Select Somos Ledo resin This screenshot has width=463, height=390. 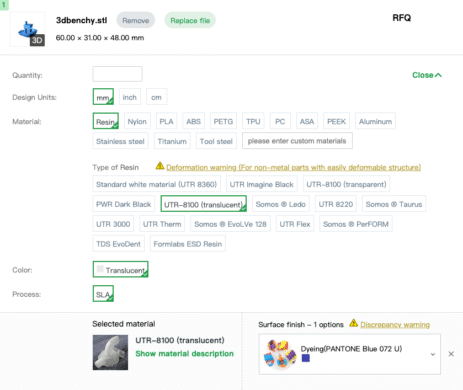[281, 204]
